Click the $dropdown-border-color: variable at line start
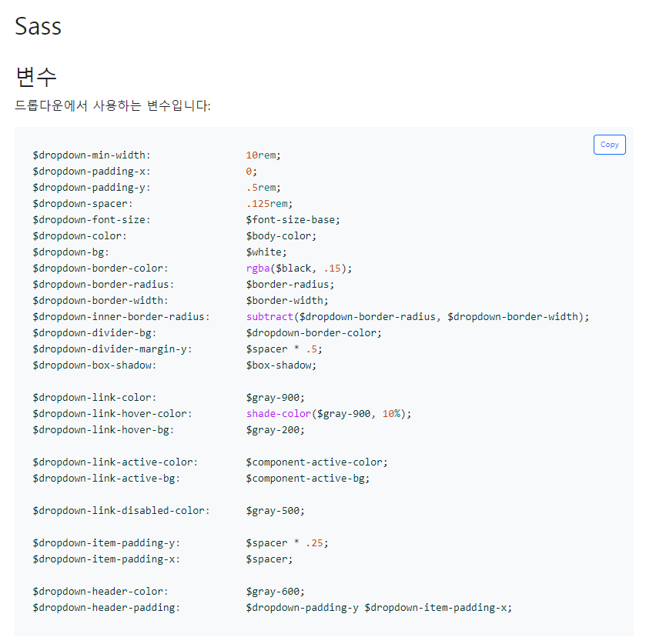This screenshot has width=646, height=644. coord(100,269)
